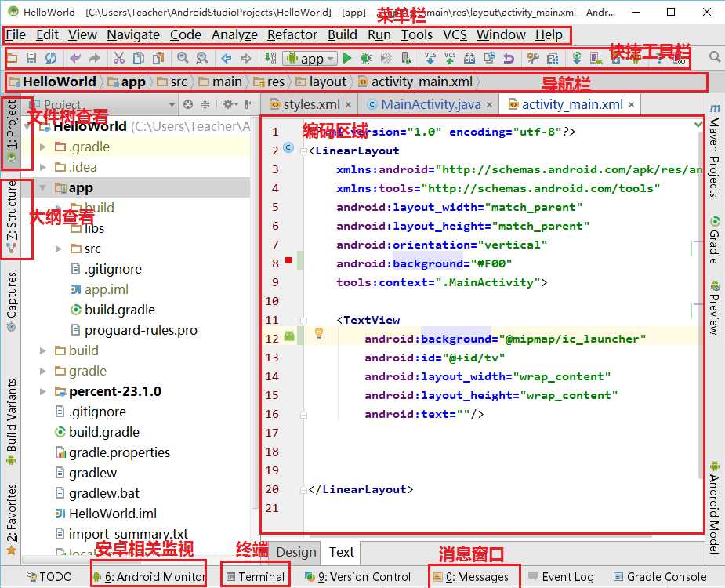Expand the .idea folder
This screenshot has width=725, height=588.
point(43,167)
